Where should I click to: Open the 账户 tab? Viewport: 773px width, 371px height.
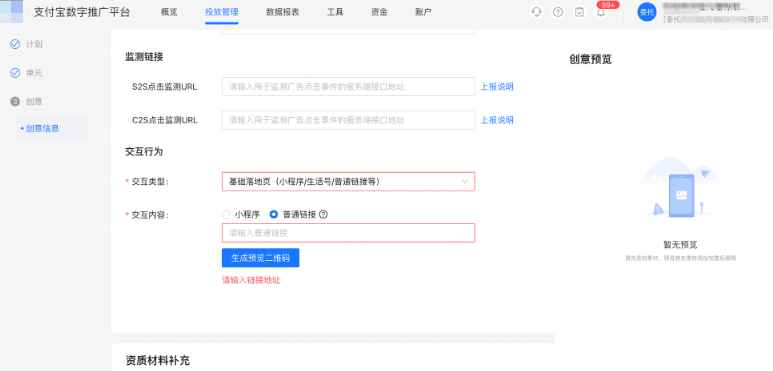[x=423, y=12]
